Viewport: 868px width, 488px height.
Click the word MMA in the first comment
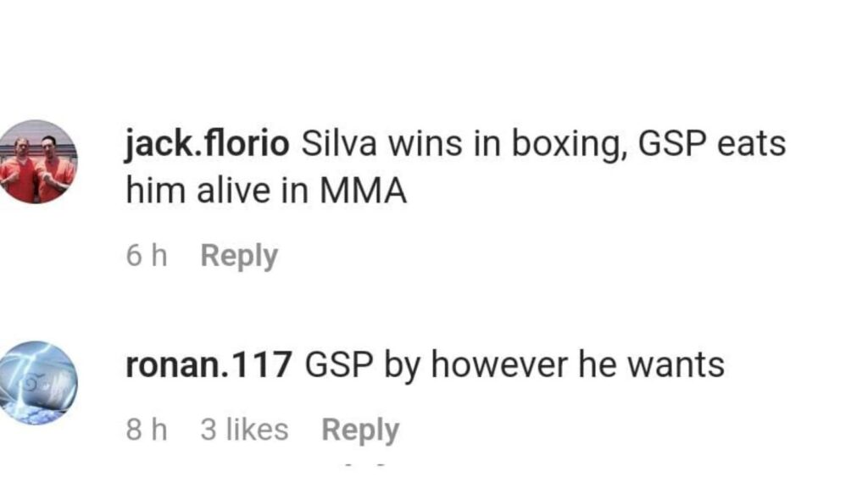click(x=363, y=191)
